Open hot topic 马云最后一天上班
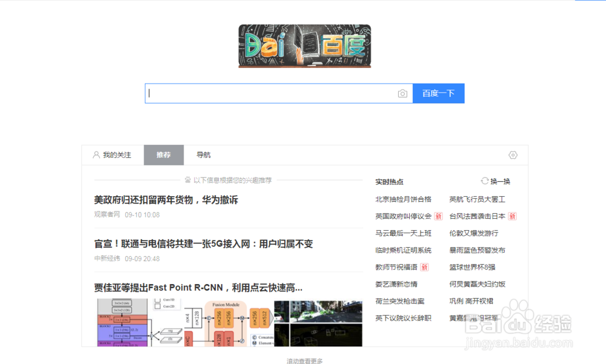Viewport: 606px width, 364px height. tap(403, 233)
